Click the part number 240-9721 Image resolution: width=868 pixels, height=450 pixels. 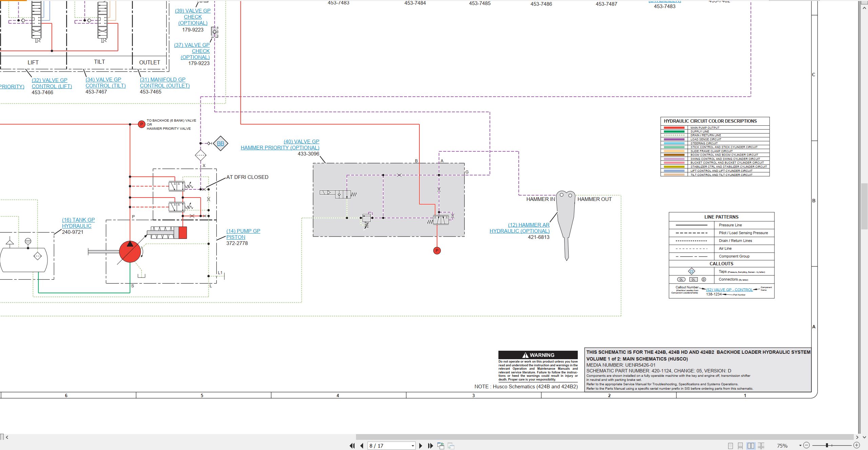73,232
